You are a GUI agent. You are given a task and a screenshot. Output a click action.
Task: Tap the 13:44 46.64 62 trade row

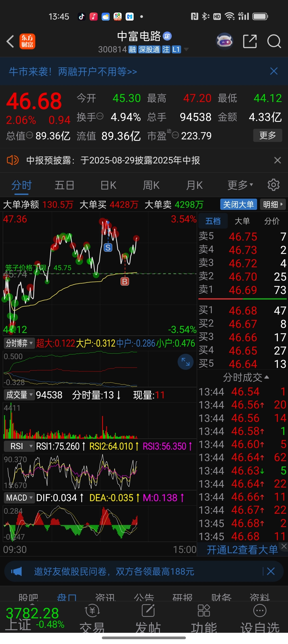tap(242, 457)
